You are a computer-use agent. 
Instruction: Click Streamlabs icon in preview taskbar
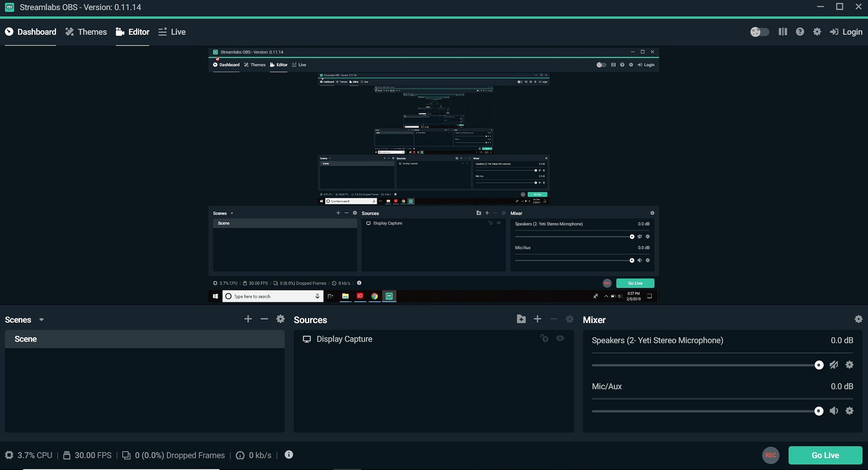click(x=389, y=296)
